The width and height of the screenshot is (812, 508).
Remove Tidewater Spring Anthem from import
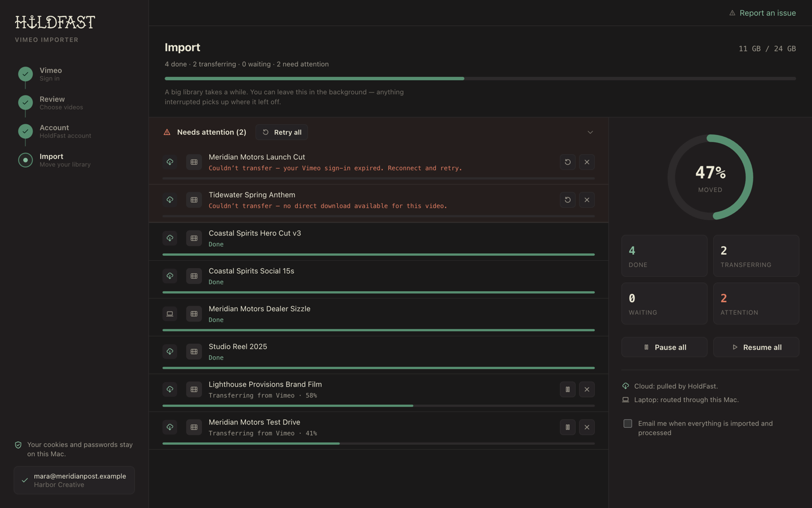pos(587,200)
